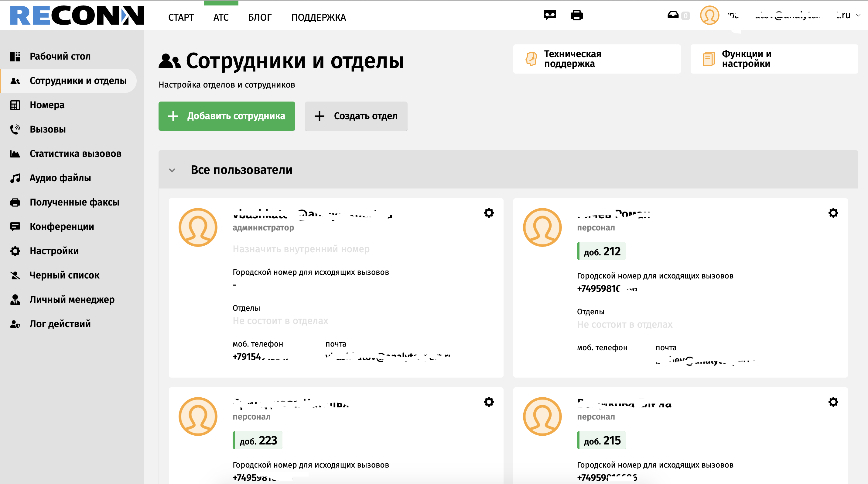Open the АТС tab
868x484 pixels.
click(x=221, y=17)
